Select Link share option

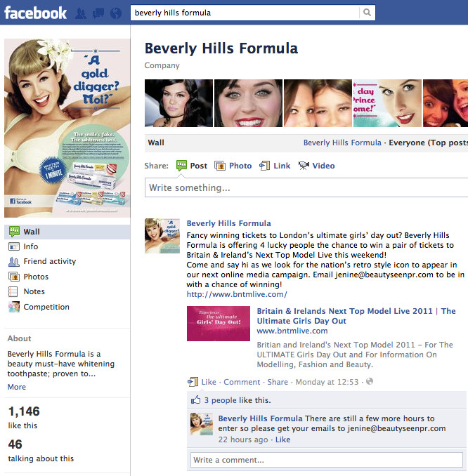tap(282, 166)
